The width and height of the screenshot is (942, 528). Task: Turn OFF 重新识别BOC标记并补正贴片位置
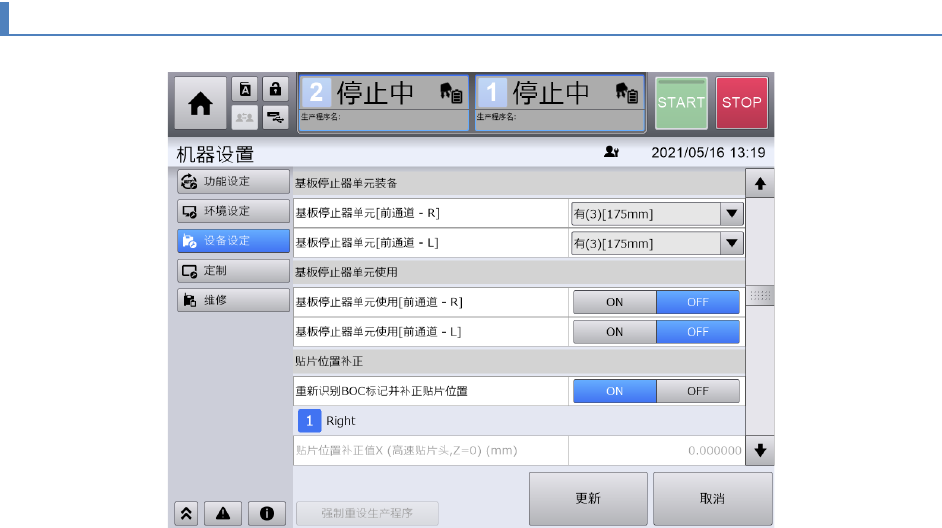(698, 391)
